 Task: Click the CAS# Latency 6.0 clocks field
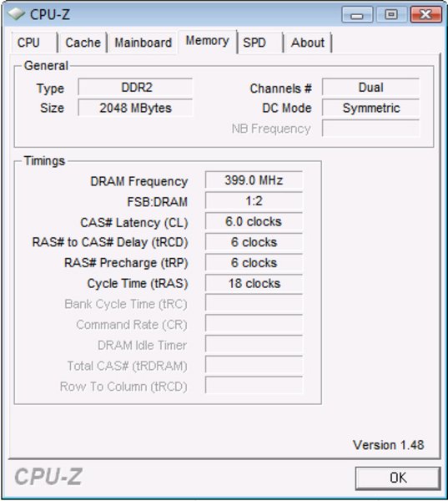click(x=254, y=221)
